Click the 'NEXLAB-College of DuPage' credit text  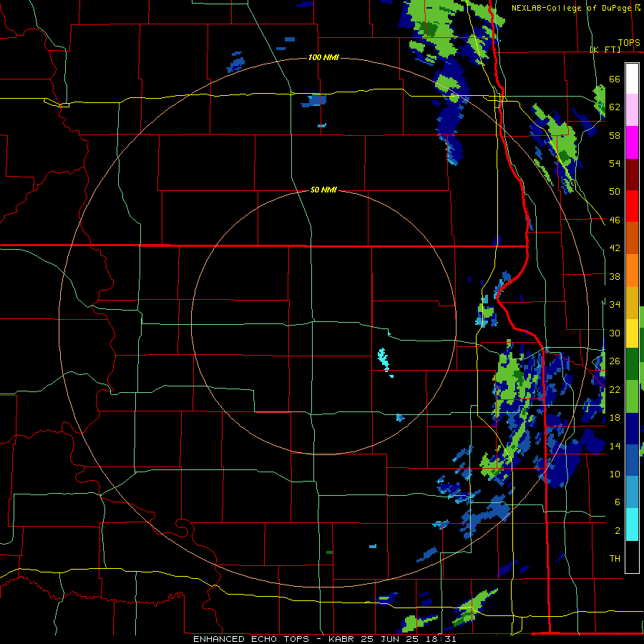coord(571,8)
